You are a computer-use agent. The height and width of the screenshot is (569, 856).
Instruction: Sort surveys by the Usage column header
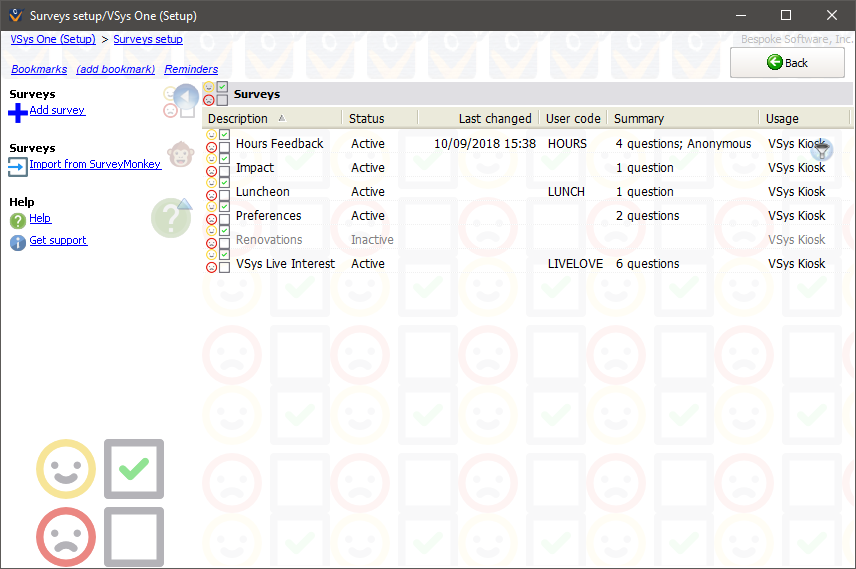pyautogui.click(x=782, y=119)
